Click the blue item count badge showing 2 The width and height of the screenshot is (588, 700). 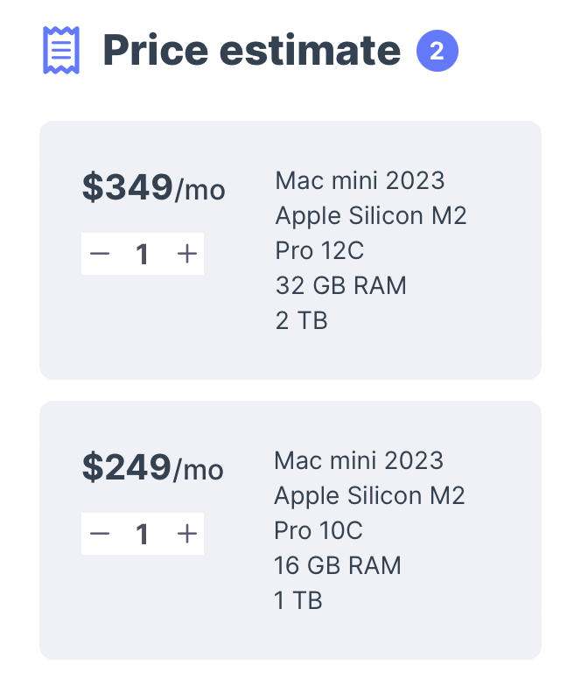pos(437,51)
